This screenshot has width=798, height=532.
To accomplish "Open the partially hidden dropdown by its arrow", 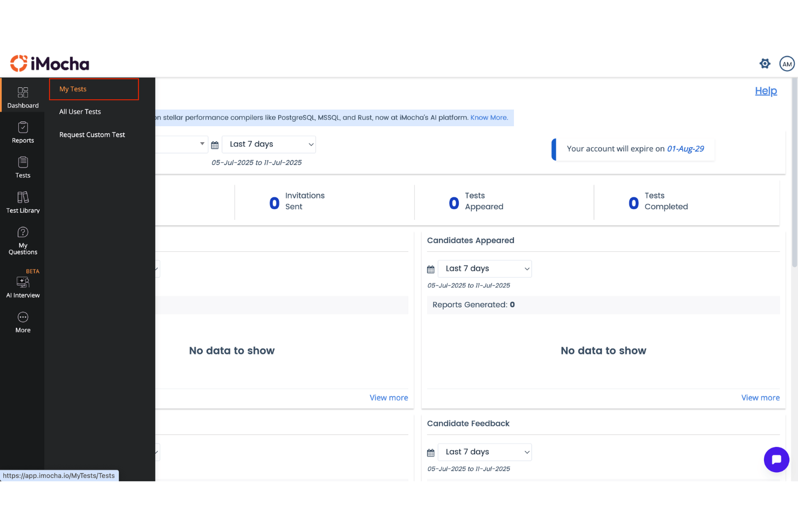I will click(x=202, y=144).
